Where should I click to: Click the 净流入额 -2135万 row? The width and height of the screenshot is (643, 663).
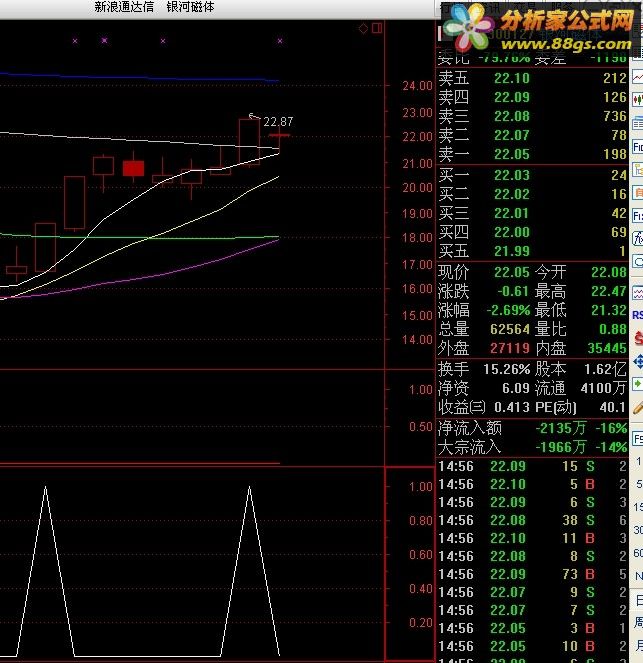tap(532, 428)
